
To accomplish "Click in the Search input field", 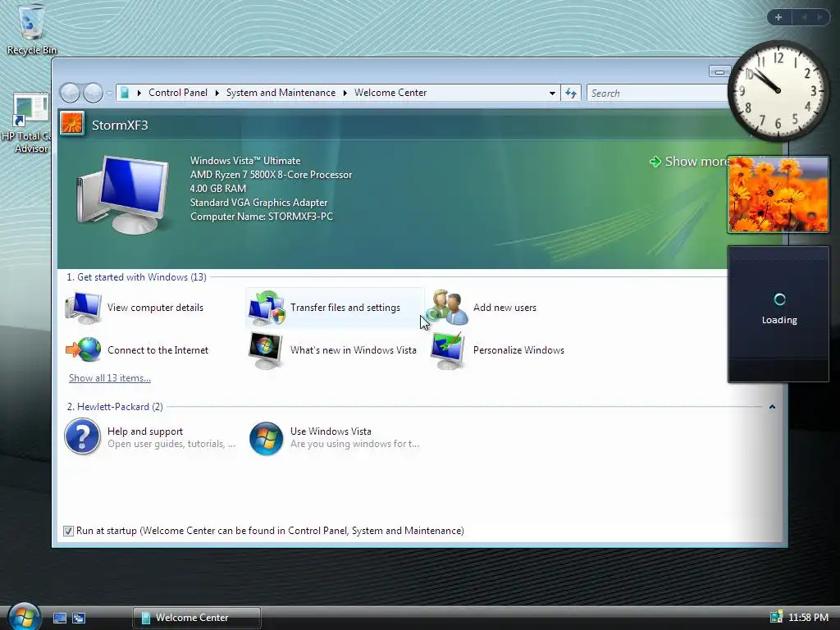I will pyautogui.click(x=656, y=94).
